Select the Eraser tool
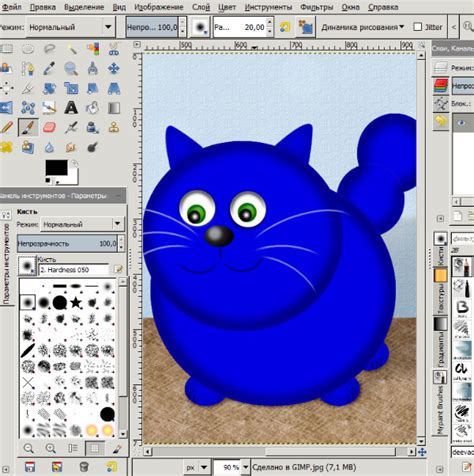The width and height of the screenshot is (474, 476). click(x=49, y=127)
